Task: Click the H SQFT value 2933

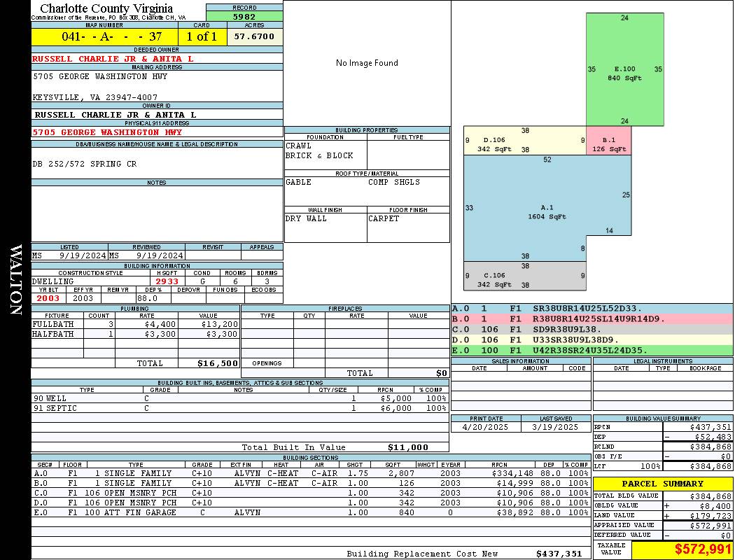Action: coord(167,281)
